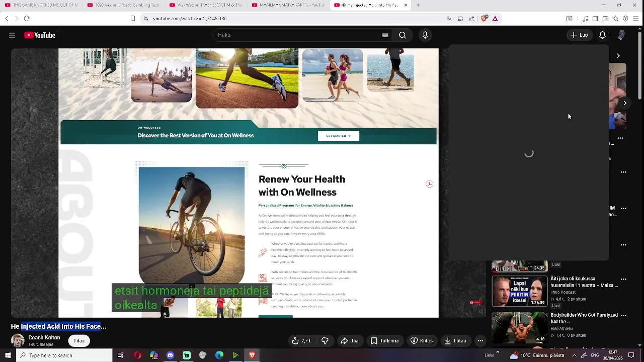Open Microsoft Edge from the taskbar
This screenshot has width=644, height=362.
[219, 355]
